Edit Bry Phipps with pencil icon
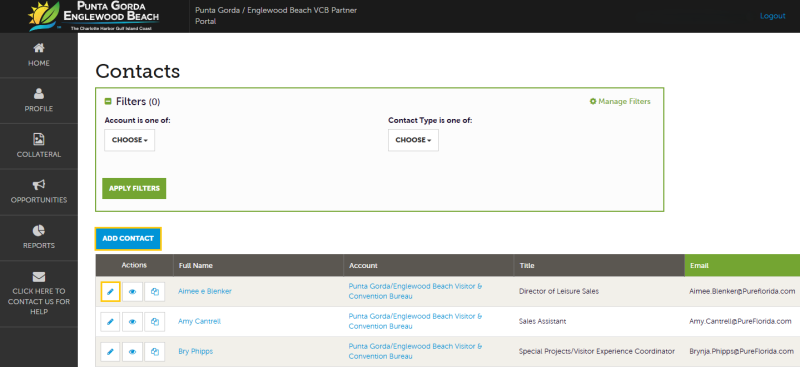 coord(110,352)
